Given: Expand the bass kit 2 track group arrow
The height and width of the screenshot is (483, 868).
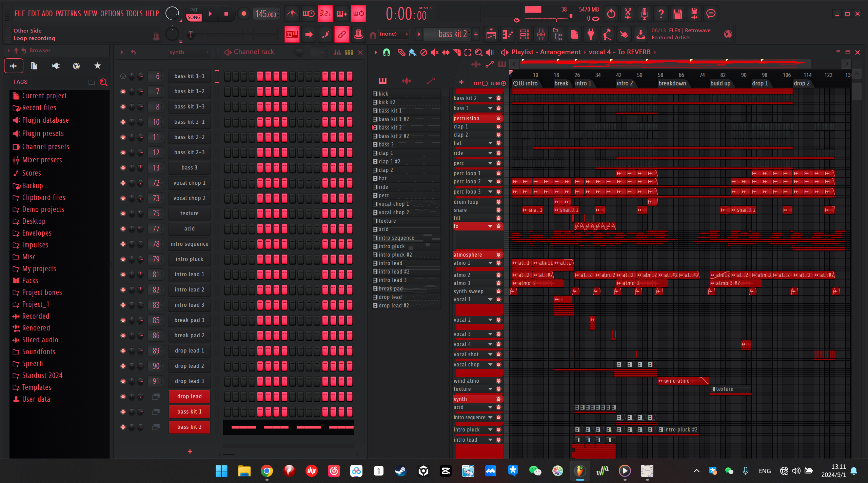Looking at the screenshot, I should (x=490, y=98).
